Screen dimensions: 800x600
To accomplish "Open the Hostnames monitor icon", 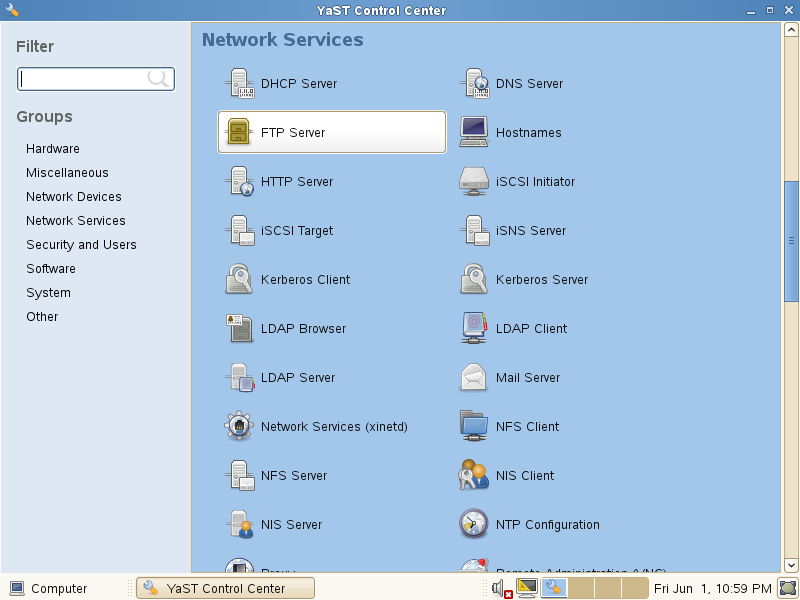I will click(x=474, y=132).
